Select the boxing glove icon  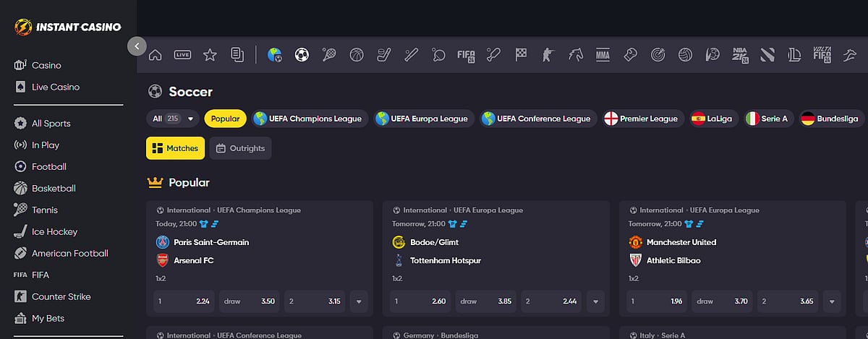tap(631, 54)
